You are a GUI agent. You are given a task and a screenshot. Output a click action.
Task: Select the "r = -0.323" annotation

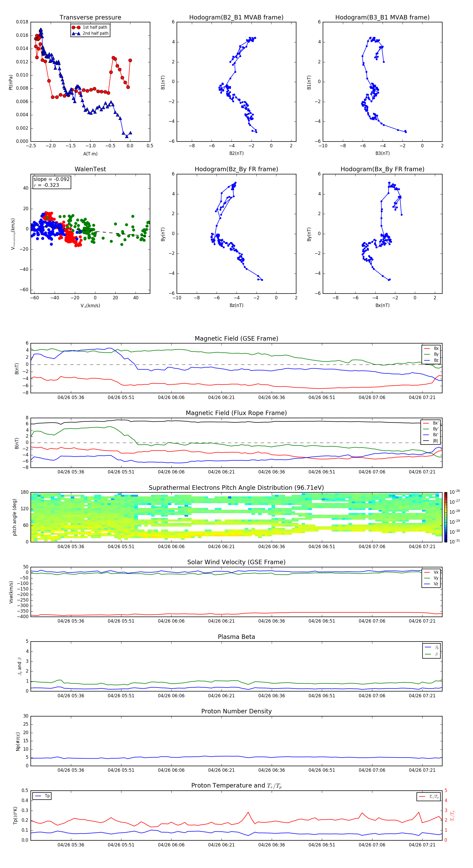tap(47, 185)
